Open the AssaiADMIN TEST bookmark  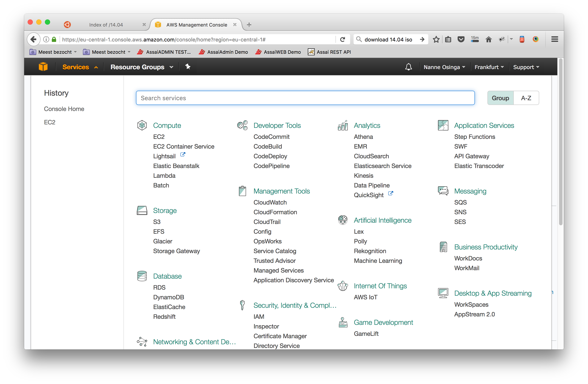pos(164,52)
